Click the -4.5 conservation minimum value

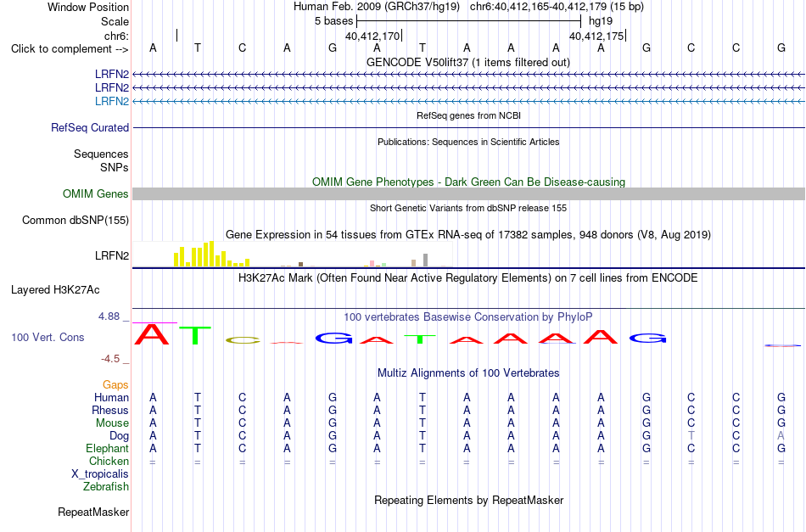[110, 358]
